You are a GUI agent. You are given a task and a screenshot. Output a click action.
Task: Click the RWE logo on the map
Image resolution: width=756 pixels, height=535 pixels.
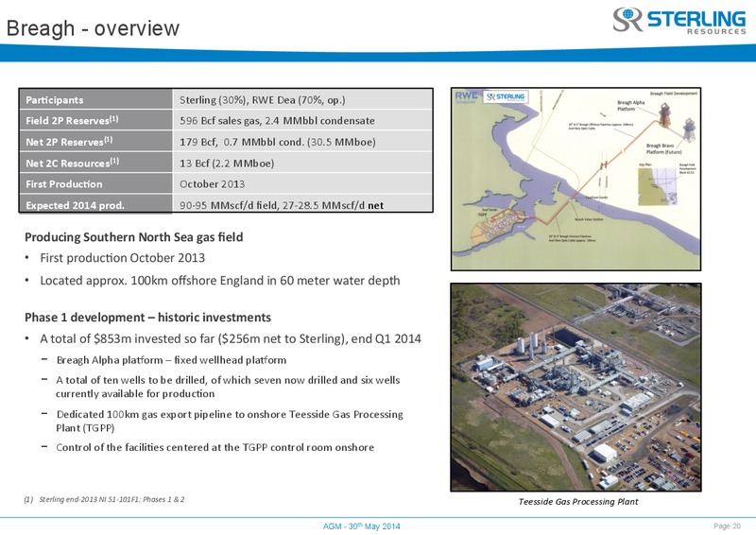(466, 96)
